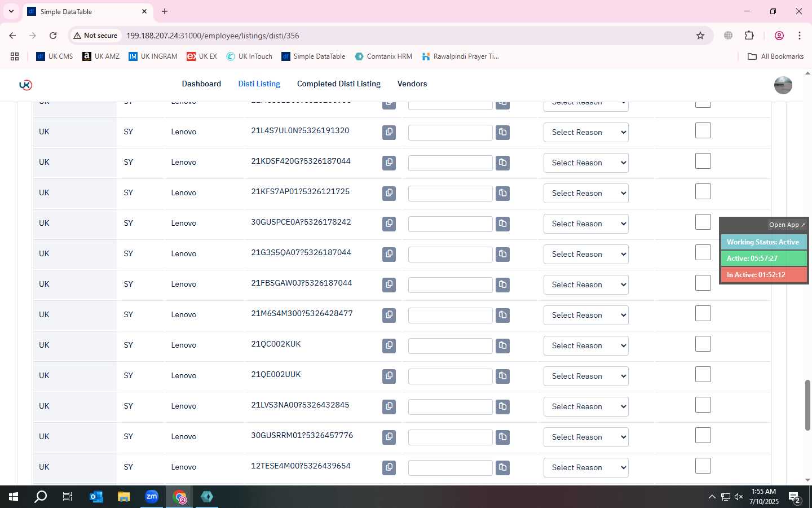Check the box in 21QC002KUK row
The image size is (812, 508).
tap(703, 344)
